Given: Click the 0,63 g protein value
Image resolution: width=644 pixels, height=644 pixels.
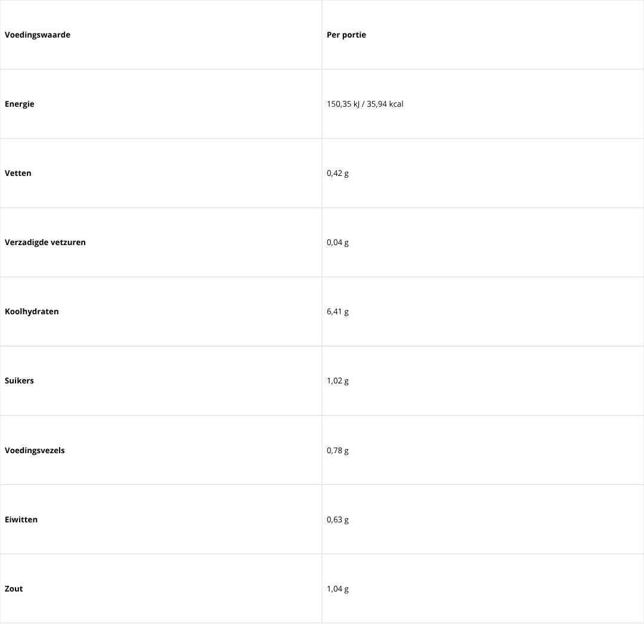Looking at the screenshot, I should [338, 519].
